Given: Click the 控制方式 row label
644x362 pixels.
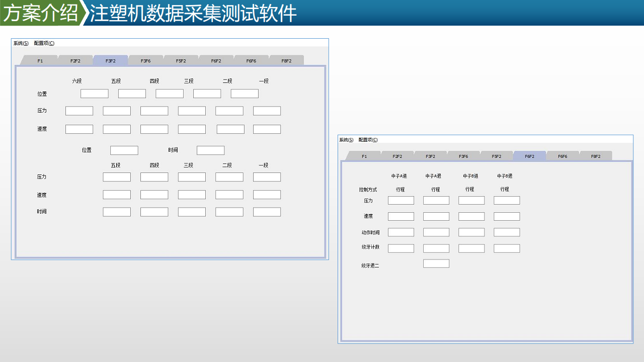Looking at the screenshot, I should [368, 190].
